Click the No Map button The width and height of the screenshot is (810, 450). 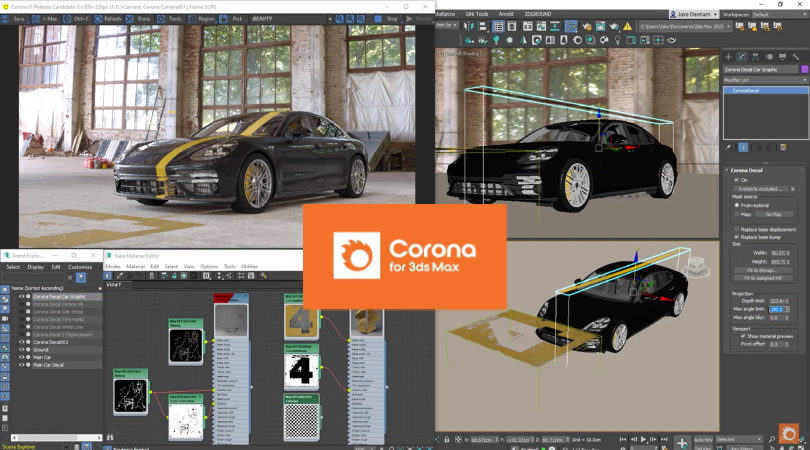[x=773, y=214]
